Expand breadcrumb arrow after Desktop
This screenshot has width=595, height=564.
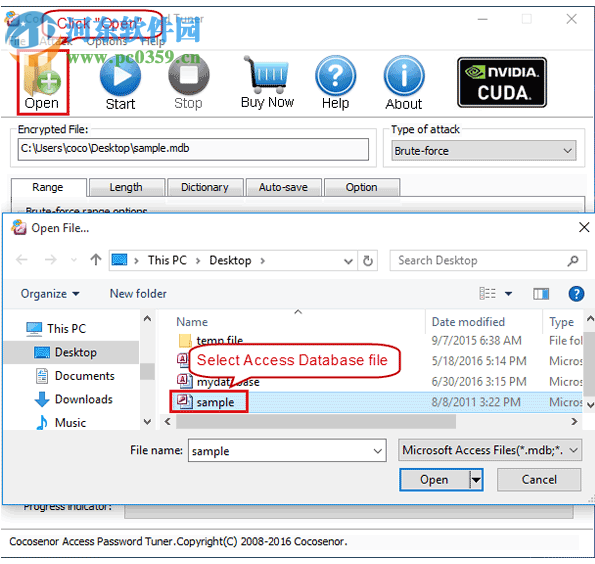tap(263, 261)
